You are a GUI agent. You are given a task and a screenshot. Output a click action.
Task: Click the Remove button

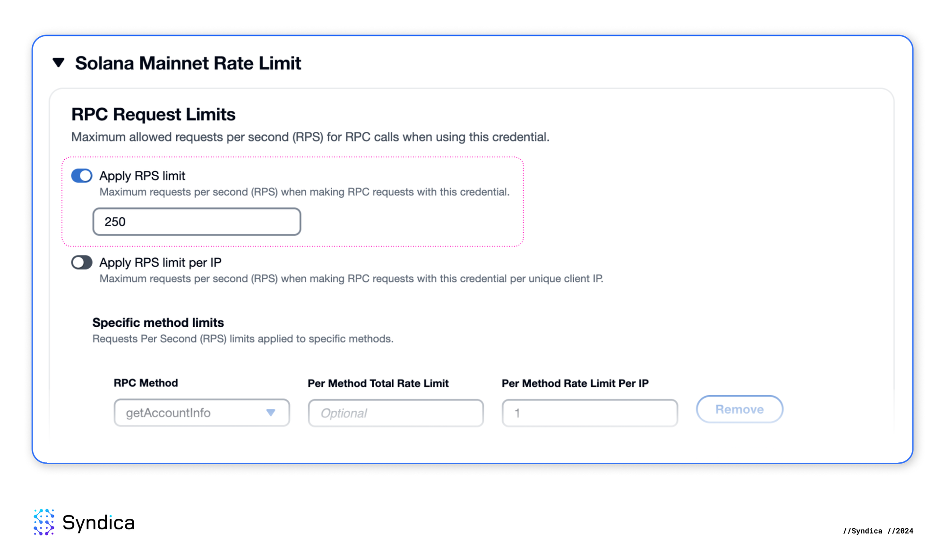click(x=739, y=409)
